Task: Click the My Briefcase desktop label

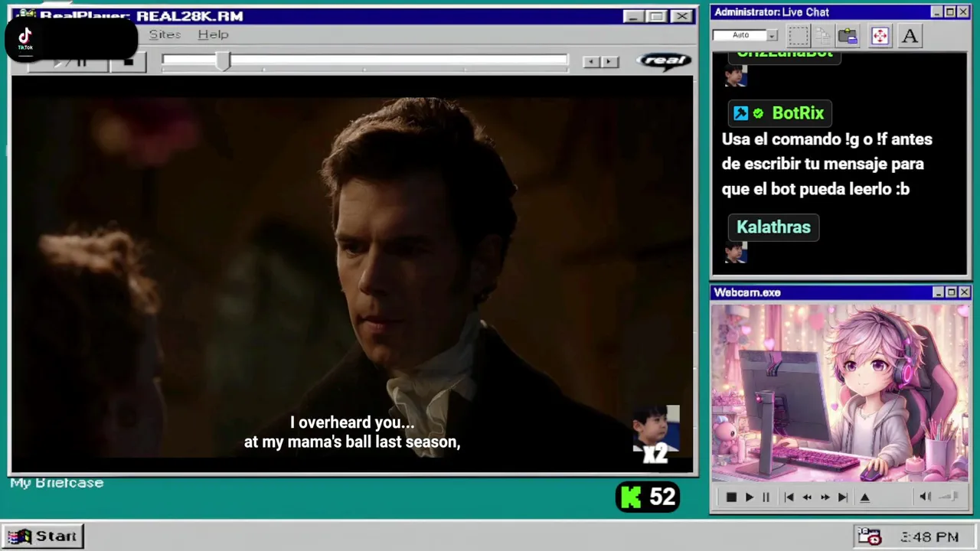Action: click(x=57, y=483)
